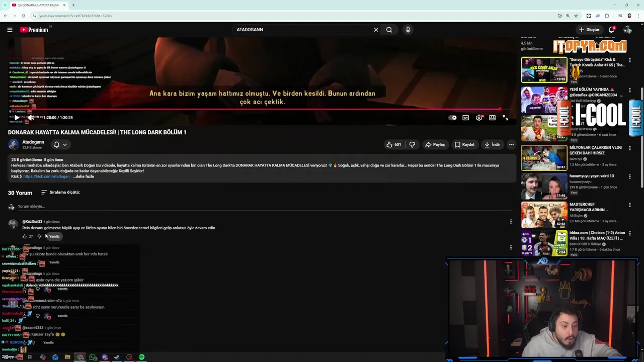
Task: Open player settings gear
Action: pyautogui.click(x=479, y=118)
